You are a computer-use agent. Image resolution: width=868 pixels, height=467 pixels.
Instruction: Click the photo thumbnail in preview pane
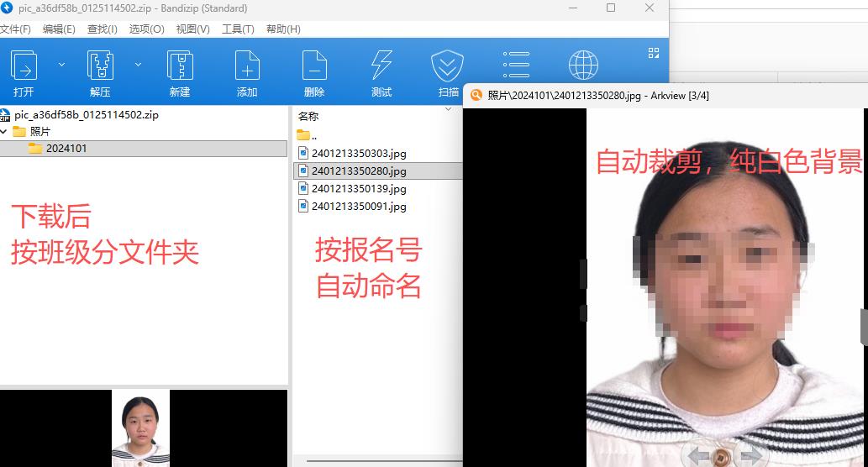pyautogui.click(x=140, y=428)
